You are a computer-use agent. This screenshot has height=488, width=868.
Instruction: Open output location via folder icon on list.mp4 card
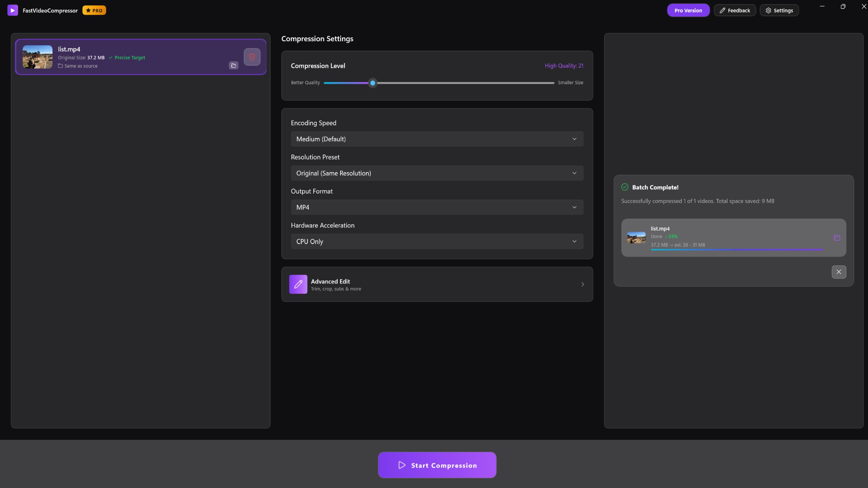[233, 65]
